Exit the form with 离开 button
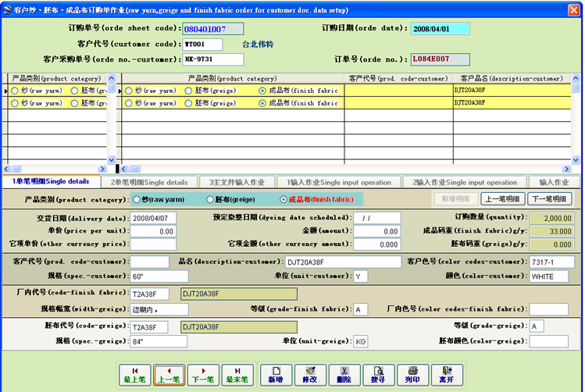Viewport: 585px width, 392px height. tap(447, 375)
